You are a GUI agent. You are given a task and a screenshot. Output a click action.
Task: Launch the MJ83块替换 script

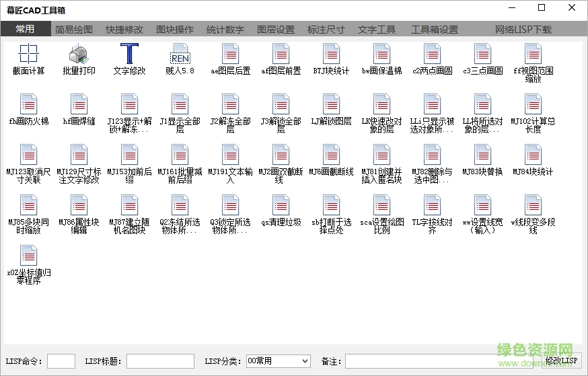point(482,155)
